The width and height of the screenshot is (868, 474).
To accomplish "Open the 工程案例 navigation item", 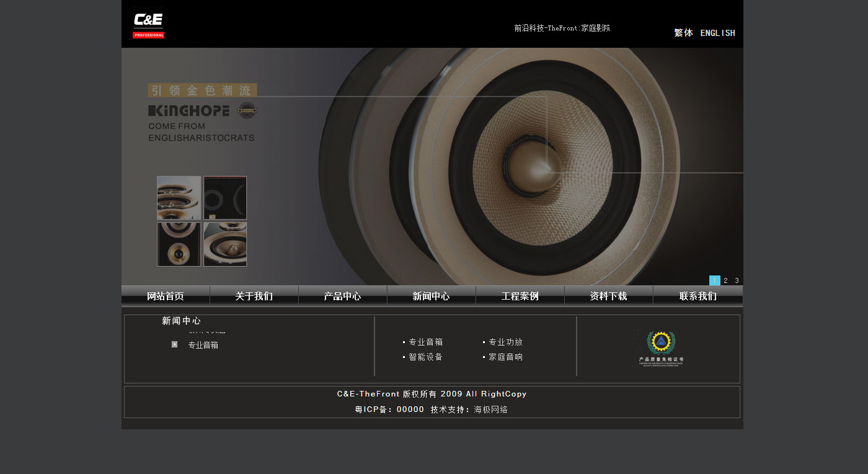I will pyautogui.click(x=520, y=296).
